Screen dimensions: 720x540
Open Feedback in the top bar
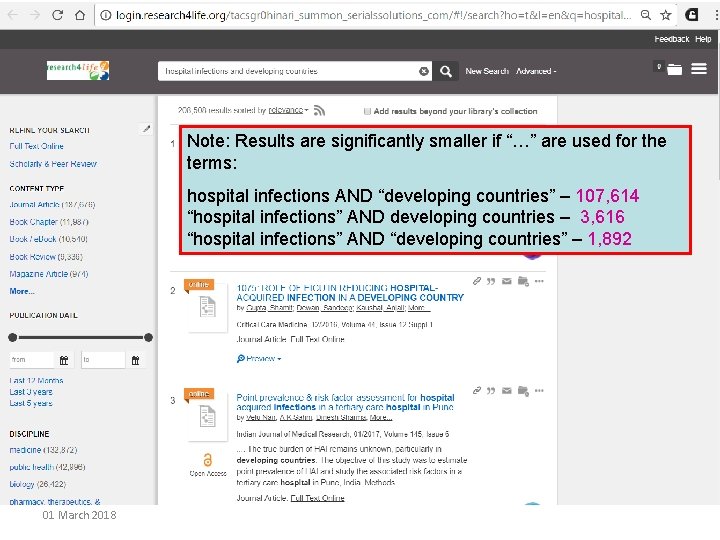tap(672, 39)
